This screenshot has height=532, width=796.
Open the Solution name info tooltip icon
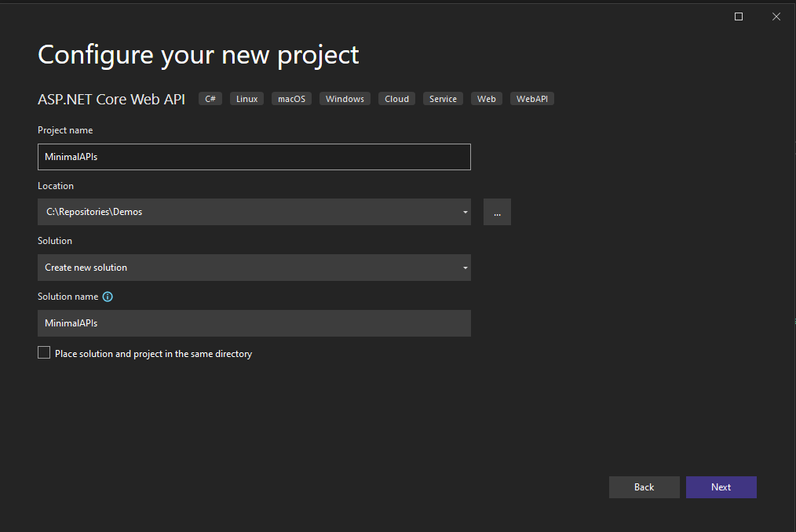(108, 297)
